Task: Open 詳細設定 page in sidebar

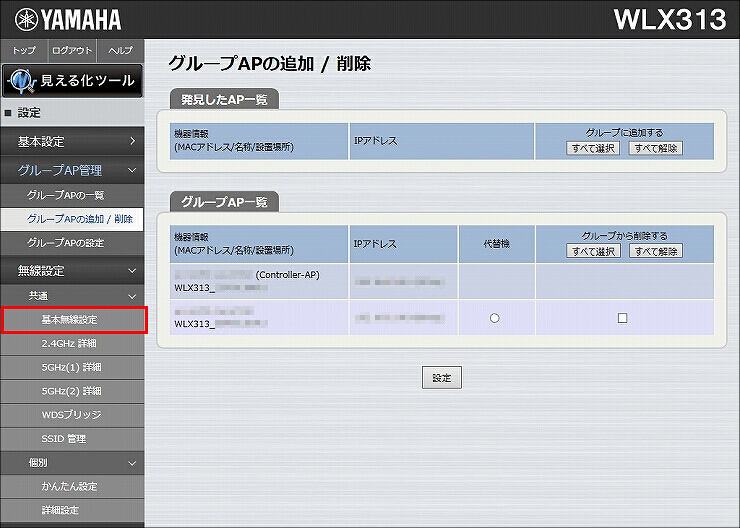Action: click(72, 511)
